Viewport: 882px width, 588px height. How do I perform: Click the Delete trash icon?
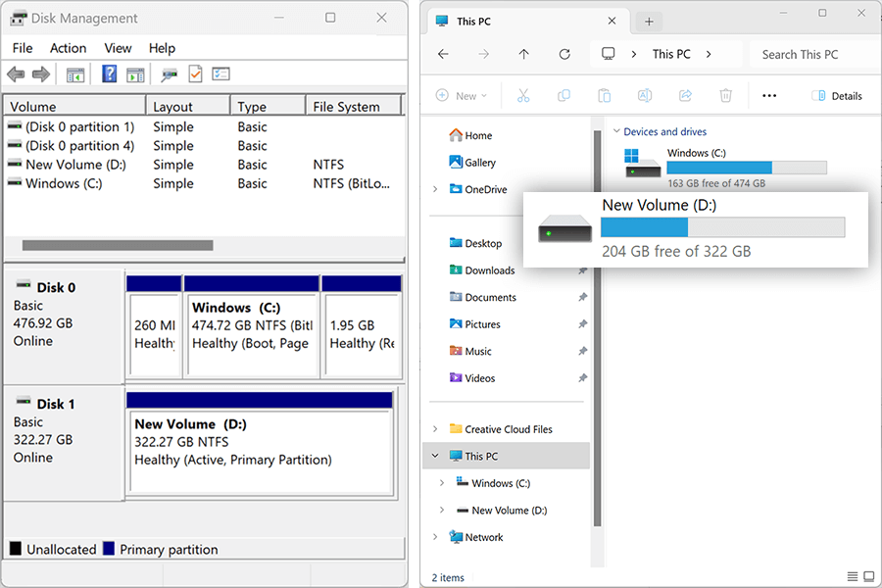click(x=725, y=96)
